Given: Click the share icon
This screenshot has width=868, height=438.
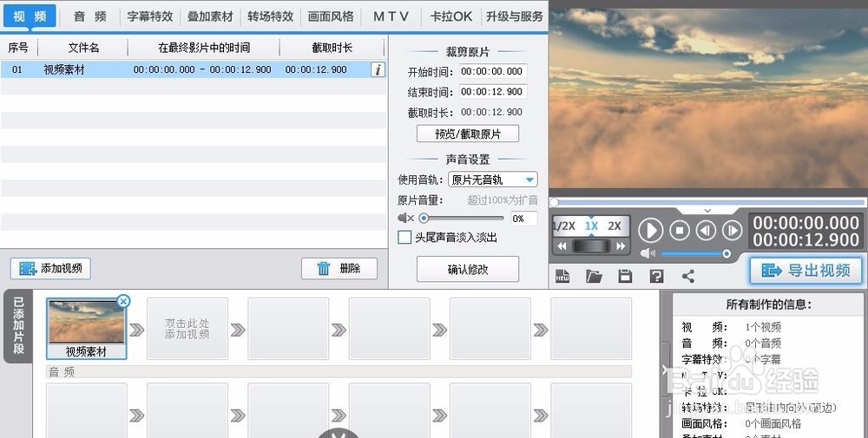Looking at the screenshot, I should (688, 276).
